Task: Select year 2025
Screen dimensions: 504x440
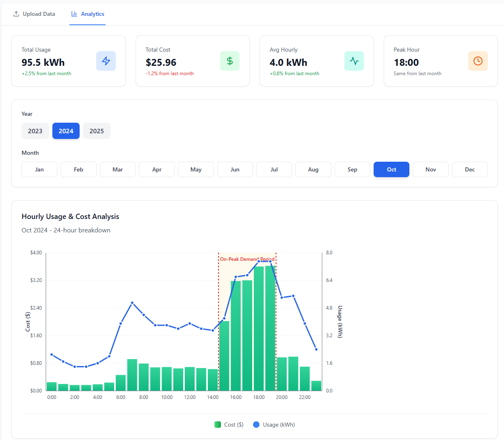Action: (x=96, y=131)
